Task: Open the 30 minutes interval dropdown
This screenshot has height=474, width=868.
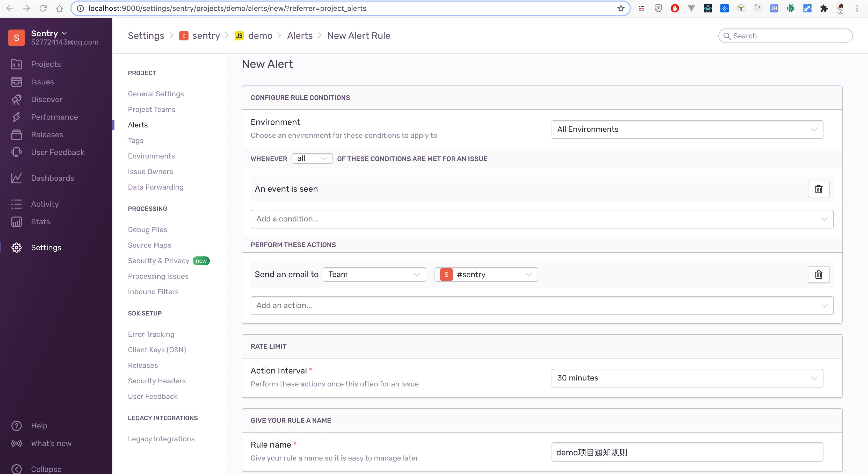Action: click(687, 378)
